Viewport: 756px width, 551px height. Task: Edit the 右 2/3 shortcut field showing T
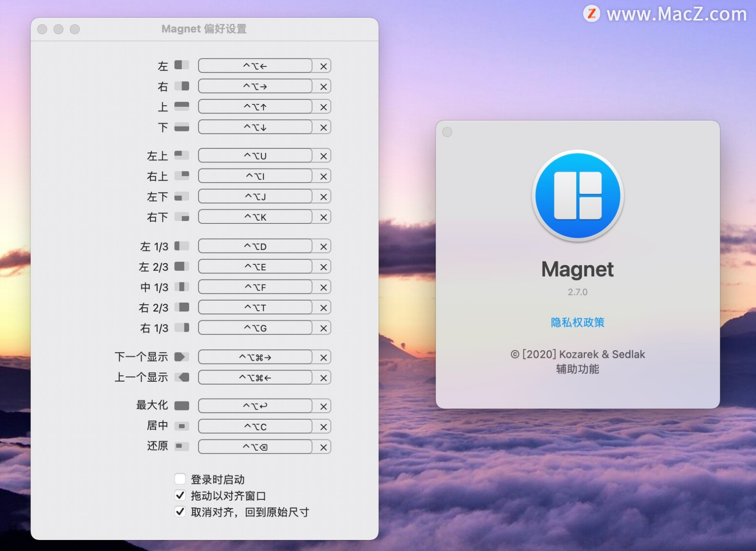click(x=255, y=307)
